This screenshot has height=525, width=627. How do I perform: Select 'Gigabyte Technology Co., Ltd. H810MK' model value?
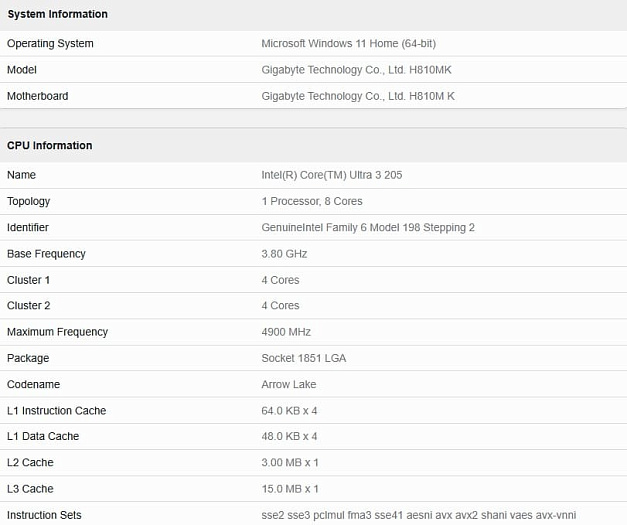356,70
